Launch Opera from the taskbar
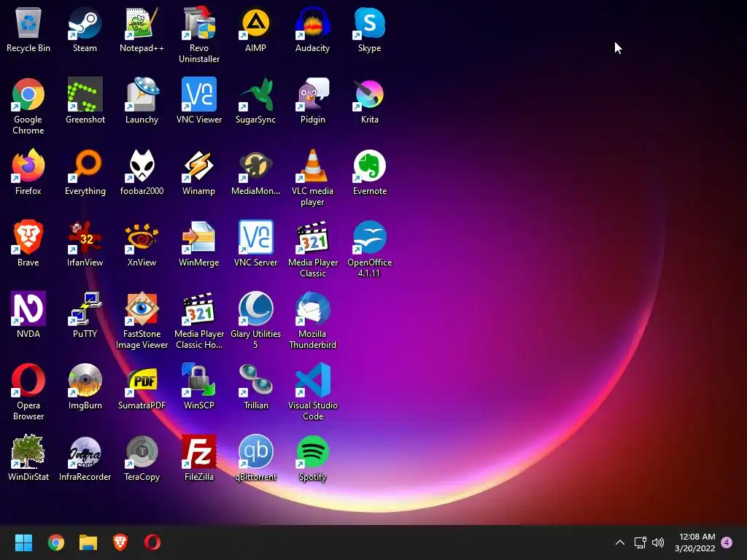 coord(152,542)
